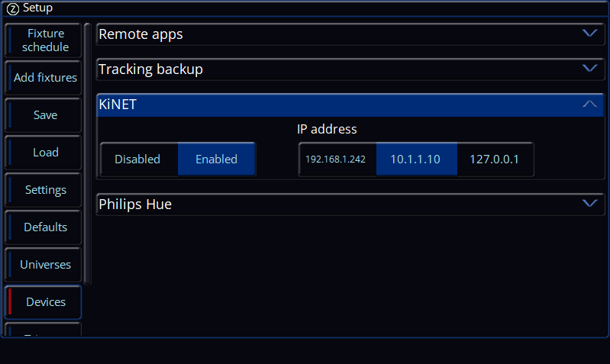Expand the Philips Hue panel chevron
The image size is (610, 364).
(x=590, y=203)
